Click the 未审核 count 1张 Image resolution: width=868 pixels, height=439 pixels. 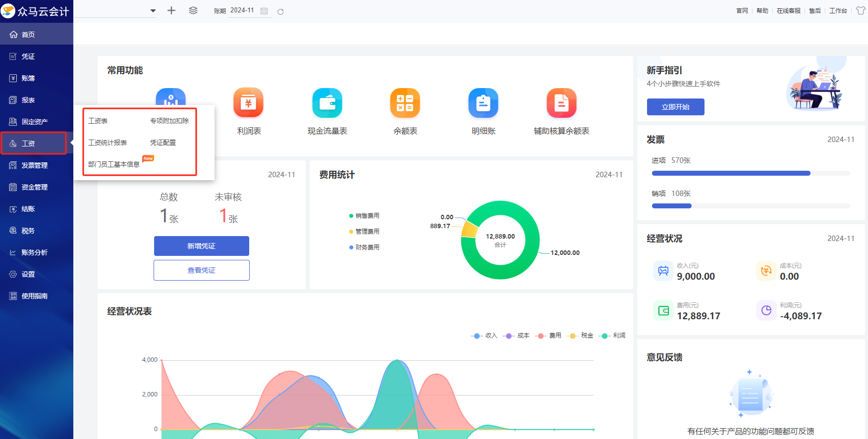coord(228,216)
